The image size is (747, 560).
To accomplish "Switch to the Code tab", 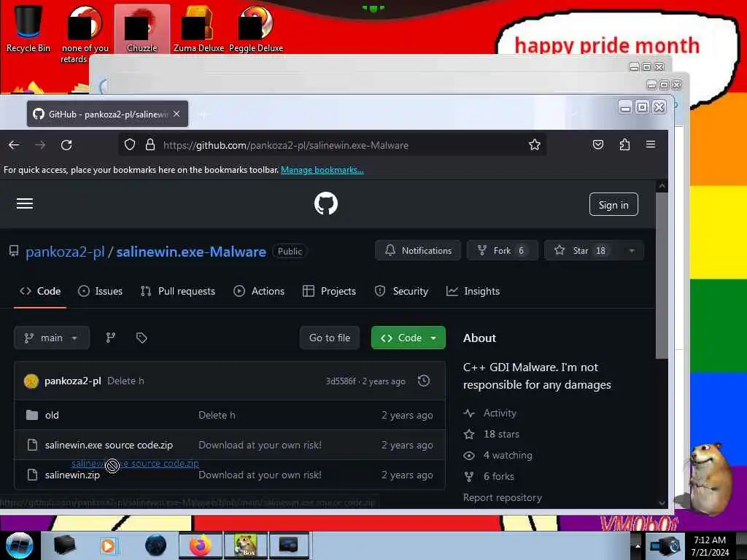I will tap(40, 291).
